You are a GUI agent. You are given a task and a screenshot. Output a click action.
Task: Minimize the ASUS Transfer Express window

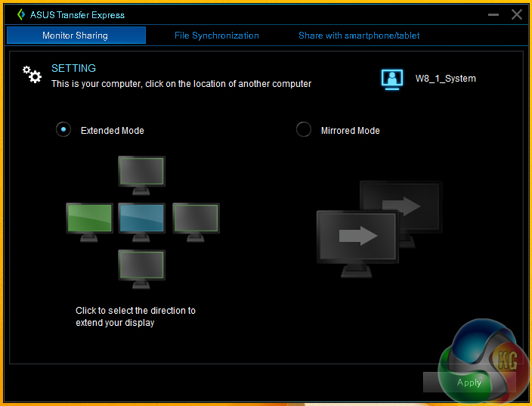(x=493, y=14)
